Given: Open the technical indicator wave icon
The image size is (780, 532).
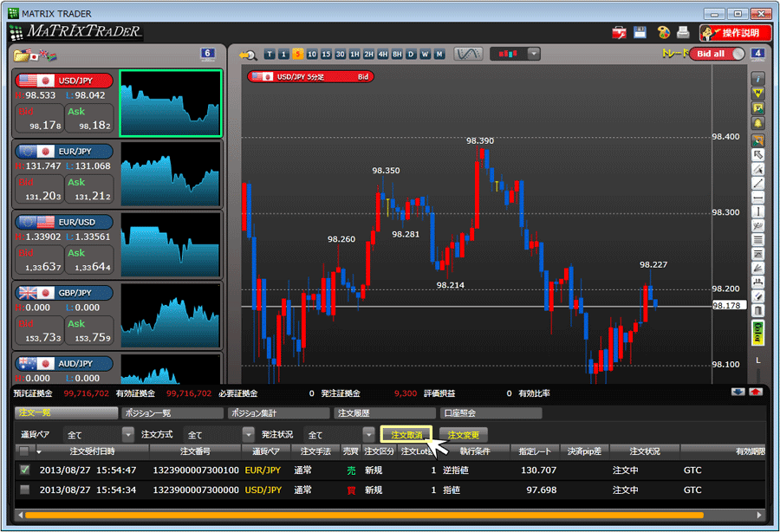Looking at the screenshot, I should click(x=468, y=54).
